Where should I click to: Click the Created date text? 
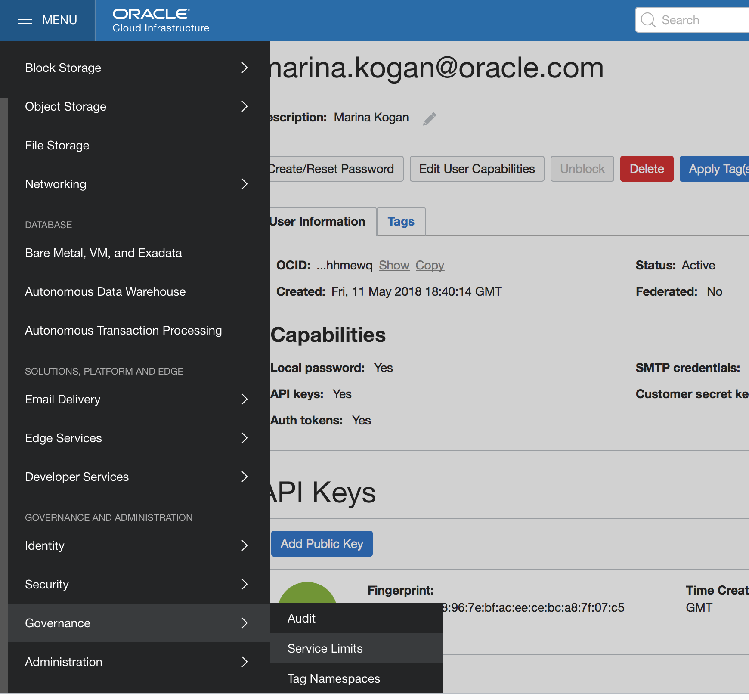(x=389, y=291)
